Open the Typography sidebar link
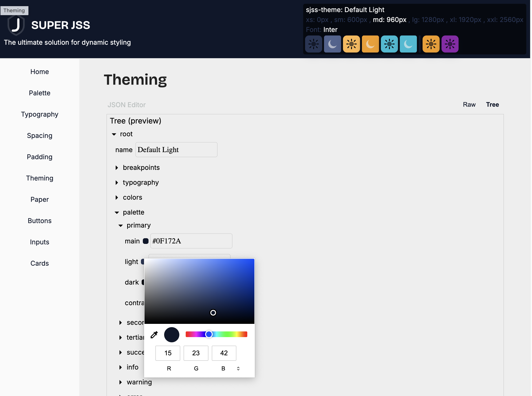This screenshot has width=532, height=396. tap(40, 114)
